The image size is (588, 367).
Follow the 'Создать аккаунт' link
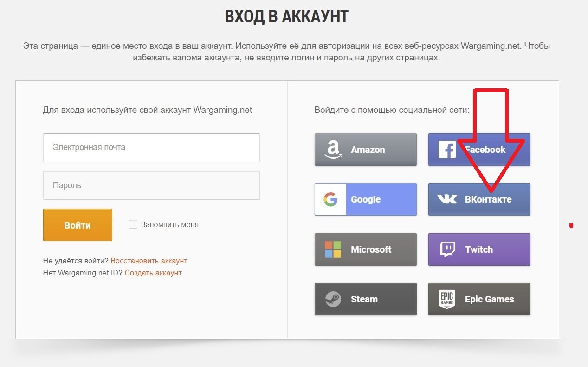153,273
